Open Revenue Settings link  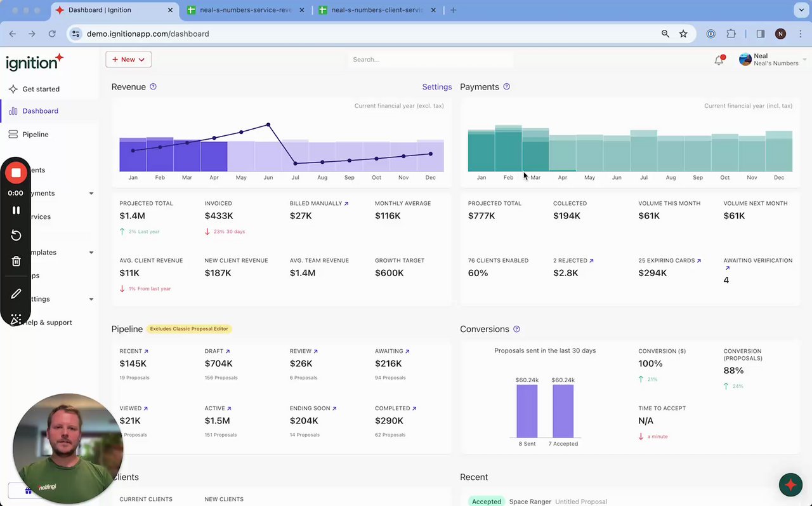click(x=437, y=87)
